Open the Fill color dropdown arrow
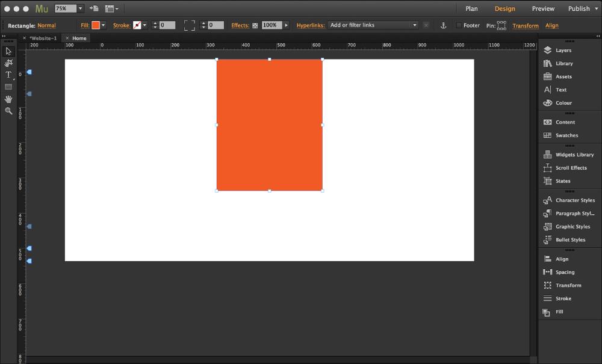 click(104, 25)
